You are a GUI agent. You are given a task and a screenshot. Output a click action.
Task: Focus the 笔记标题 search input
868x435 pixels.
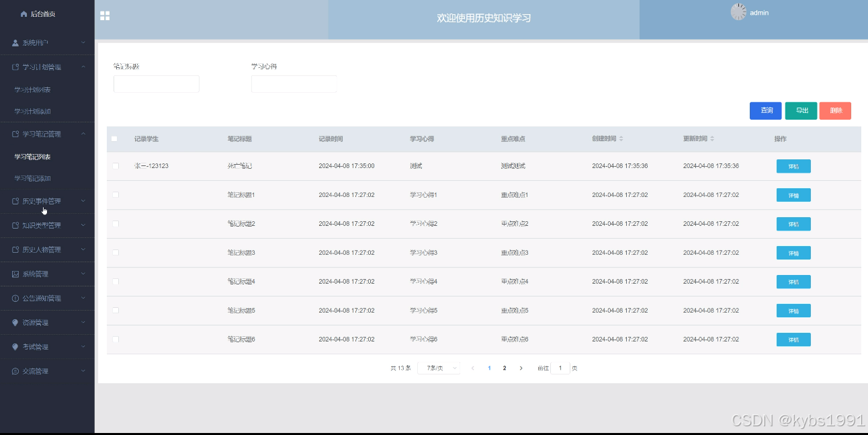pos(157,84)
